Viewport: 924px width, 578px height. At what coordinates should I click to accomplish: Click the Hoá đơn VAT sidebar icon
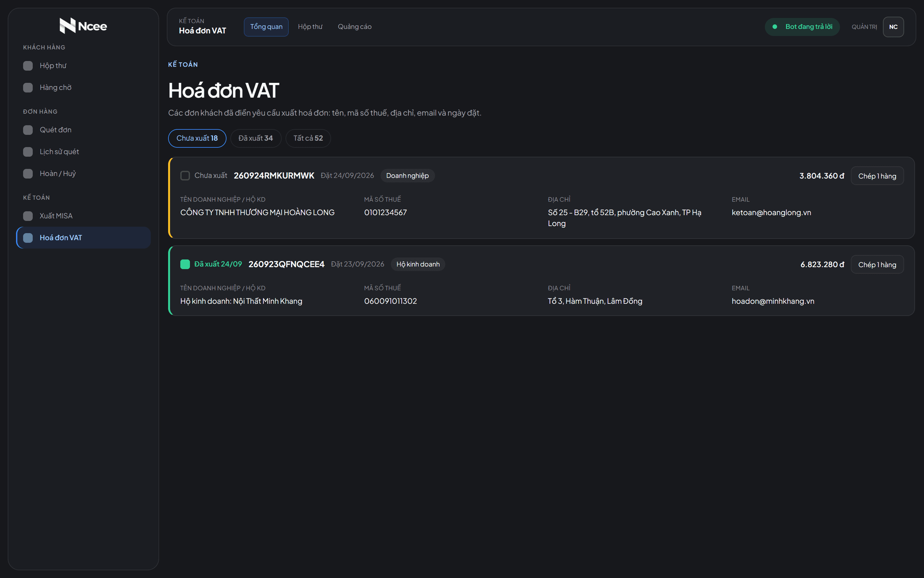pyautogui.click(x=28, y=238)
